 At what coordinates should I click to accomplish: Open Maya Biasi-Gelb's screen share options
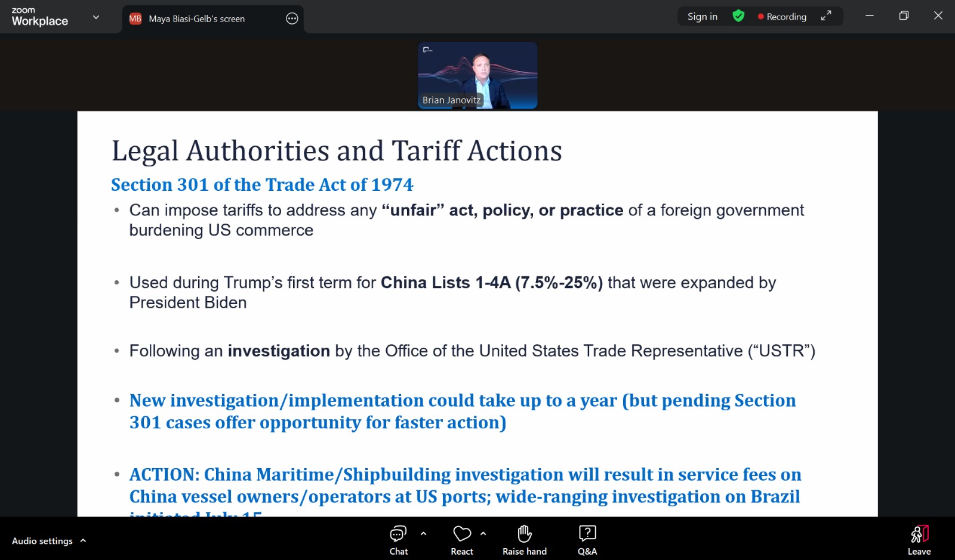tap(292, 18)
